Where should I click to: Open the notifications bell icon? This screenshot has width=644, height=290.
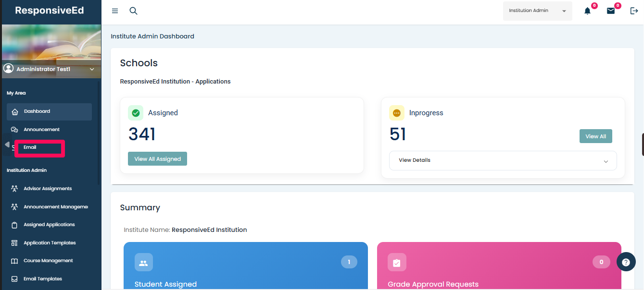(x=587, y=11)
